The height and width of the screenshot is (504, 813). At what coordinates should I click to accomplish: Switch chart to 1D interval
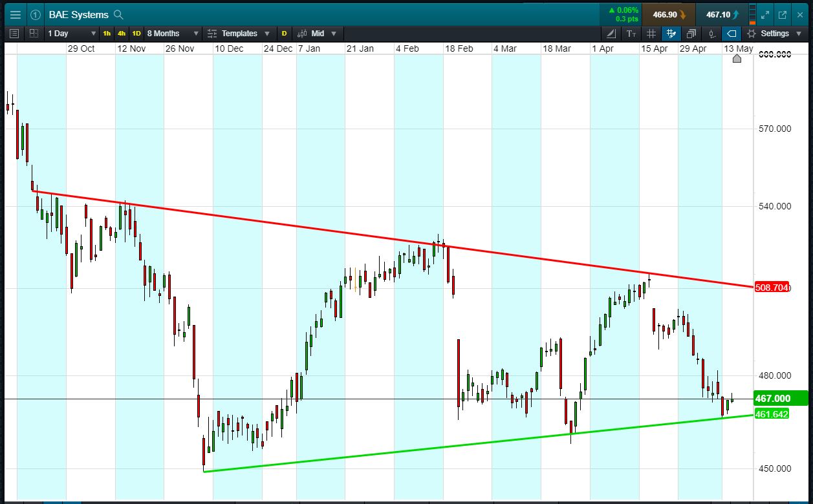tap(136, 33)
